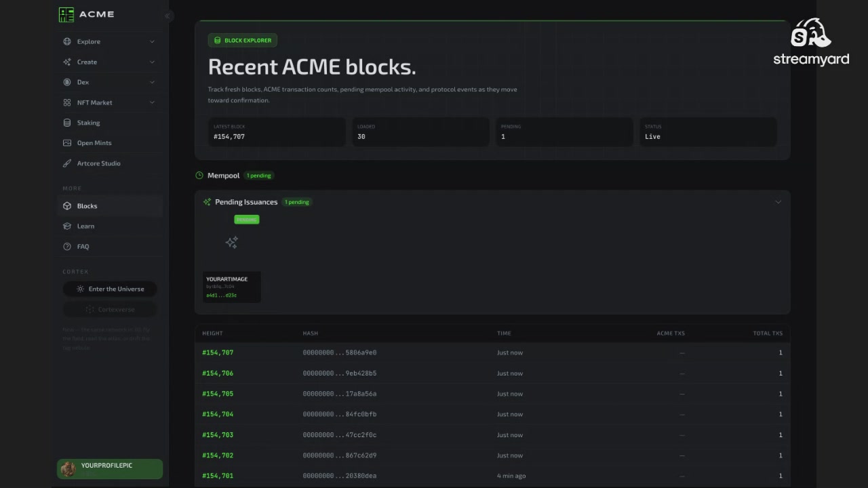Click the FAQ sidebar item
The width and height of the screenshot is (868, 488).
tap(110, 247)
